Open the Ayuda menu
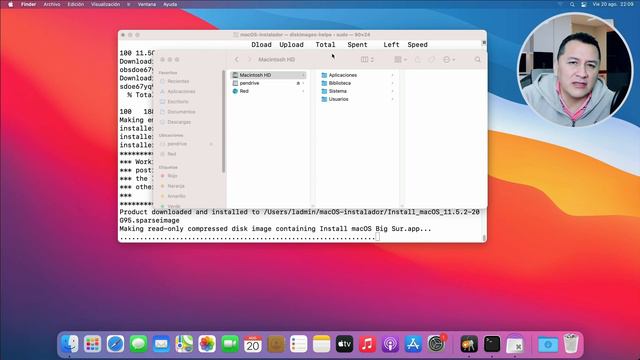Screen dimensions: 640x360 (x=170, y=4)
